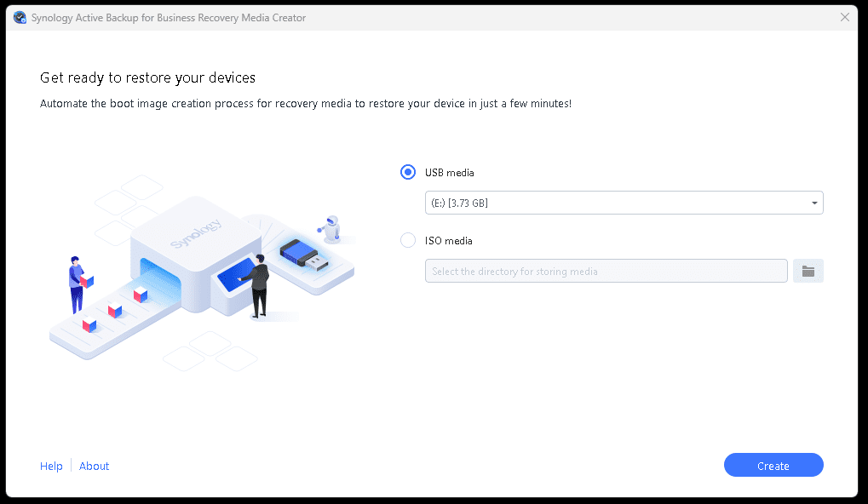The height and width of the screenshot is (504, 868).
Task: Open the USB drive (E:) dropdown
Action: tap(624, 203)
